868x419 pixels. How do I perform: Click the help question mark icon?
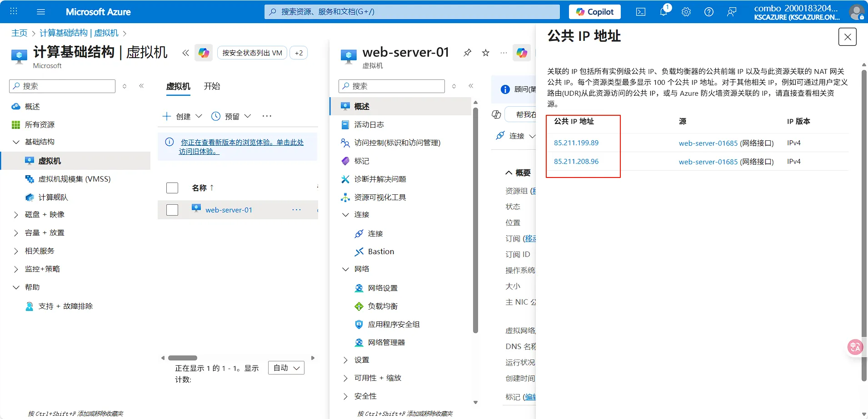(x=708, y=12)
